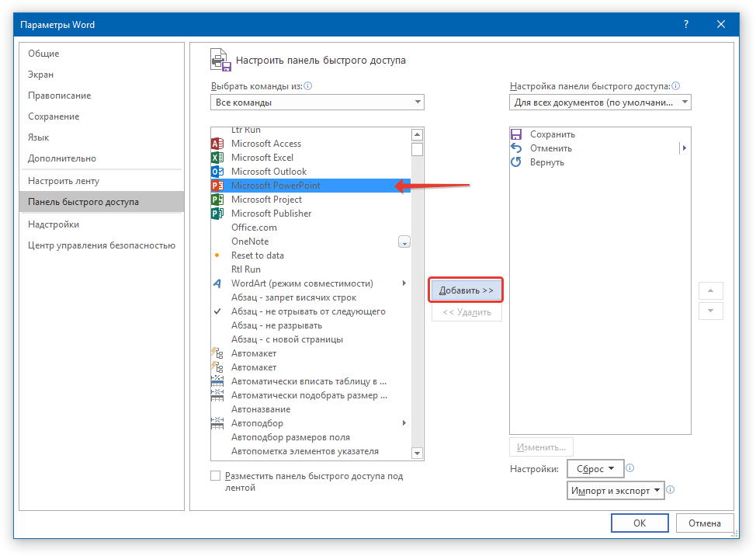Select the Microsoft PowerPoint icon
The height and width of the screenshot is (556, 756).
[x=217, y=186]
